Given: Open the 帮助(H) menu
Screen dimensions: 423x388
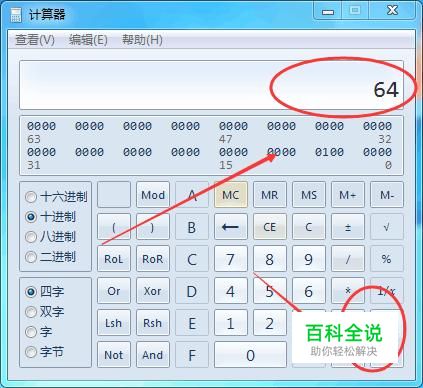Looking at the screenshot, I should [x=142, y=40].
